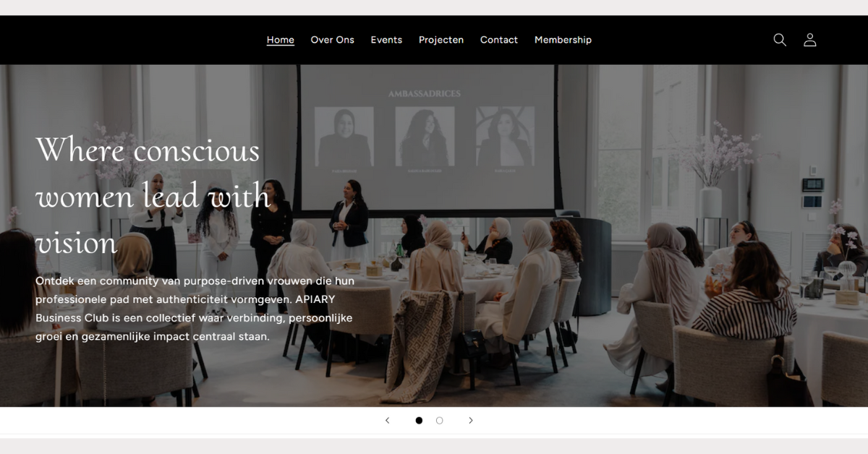
Task: Click the middle ambassador portrait on screen
Action: pos(425,137)
